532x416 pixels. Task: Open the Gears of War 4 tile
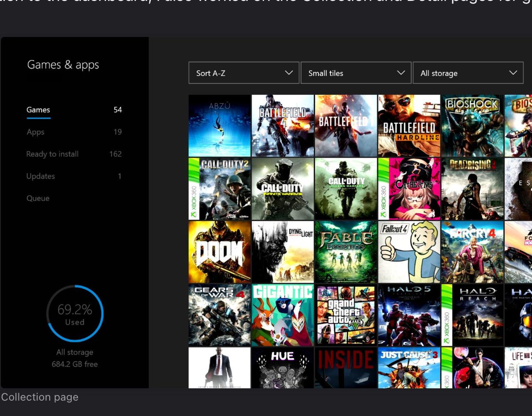coord(220,315)
